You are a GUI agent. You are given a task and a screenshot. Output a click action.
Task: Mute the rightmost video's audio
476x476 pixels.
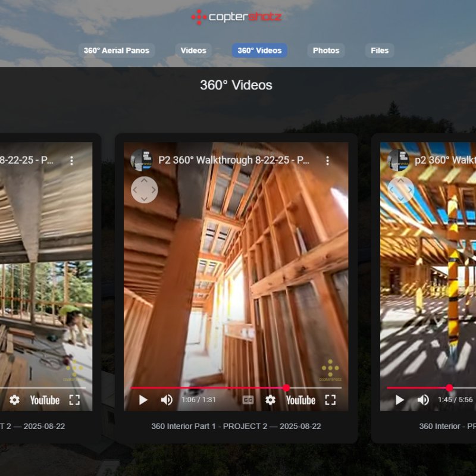pos(424,400)
